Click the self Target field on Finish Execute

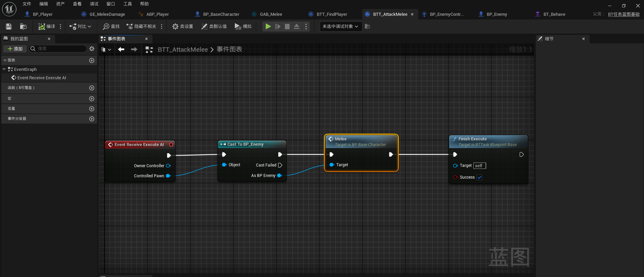(x=480, y=166)
